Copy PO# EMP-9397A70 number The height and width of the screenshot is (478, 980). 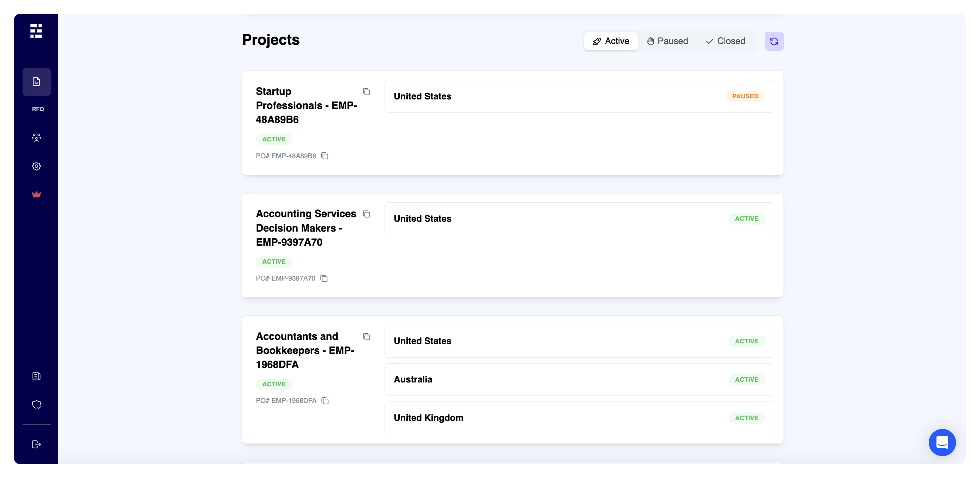coord(324,279)
